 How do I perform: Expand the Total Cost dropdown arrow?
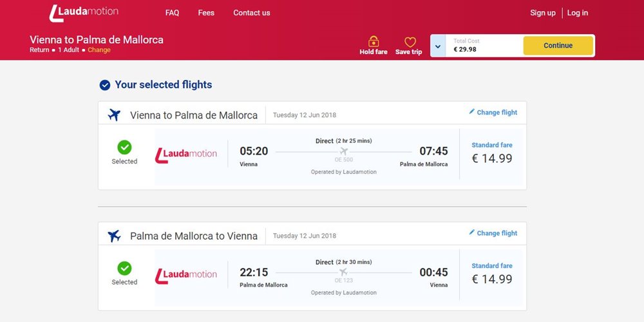pos(438,46)
